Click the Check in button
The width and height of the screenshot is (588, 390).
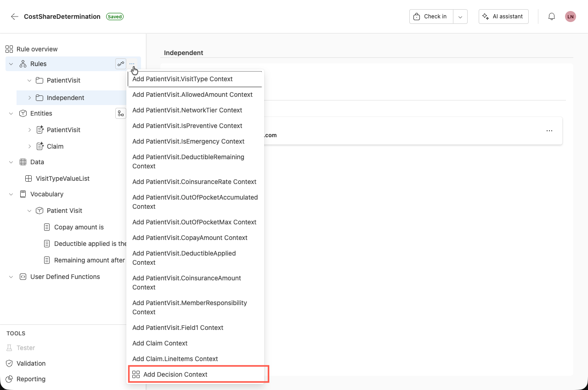(431, 16)
